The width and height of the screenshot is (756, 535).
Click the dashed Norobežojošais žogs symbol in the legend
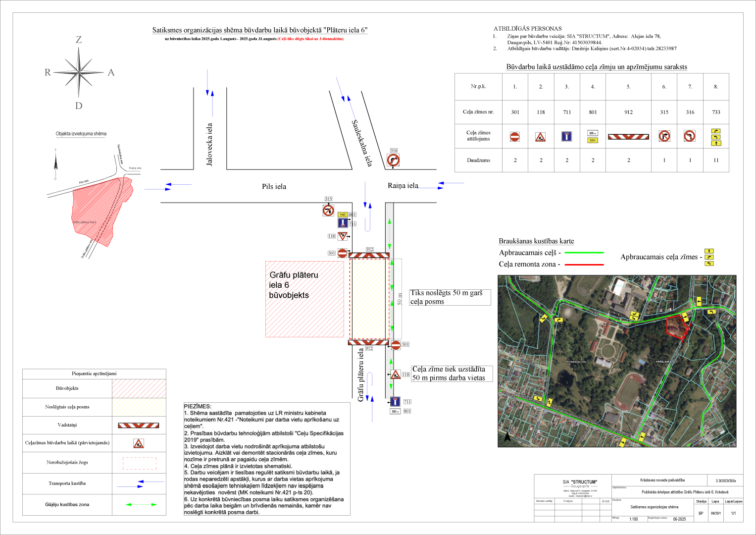140,464
